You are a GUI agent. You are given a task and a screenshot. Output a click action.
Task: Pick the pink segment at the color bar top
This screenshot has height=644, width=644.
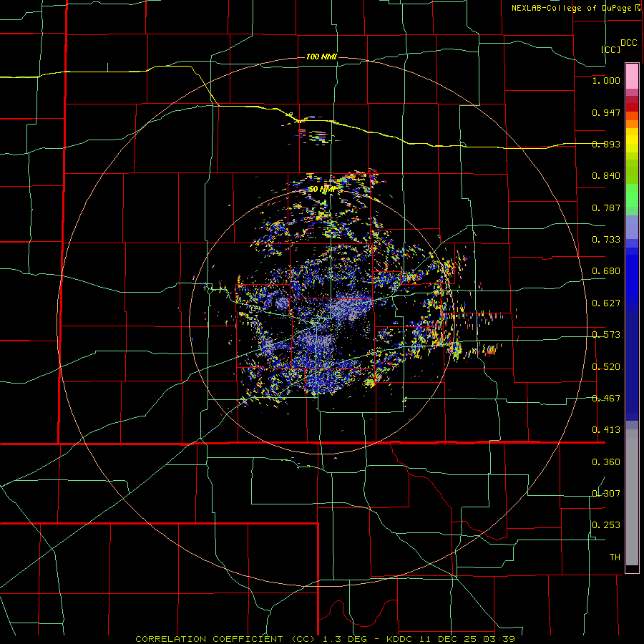pyautogui.click(x=632, y=76)
